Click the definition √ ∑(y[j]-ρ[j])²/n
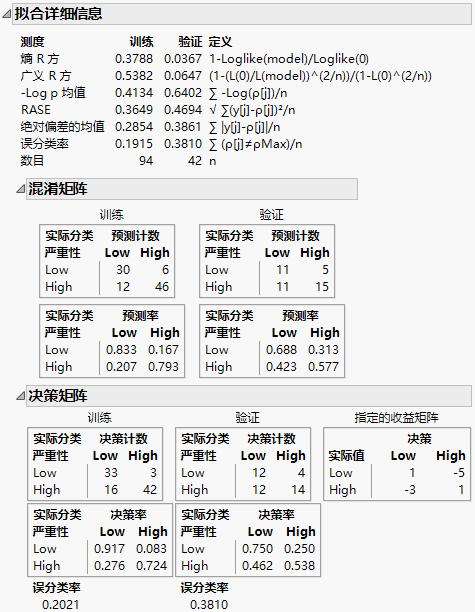The image size is (475, 612). pyautogui.click(x=252, y=110)
